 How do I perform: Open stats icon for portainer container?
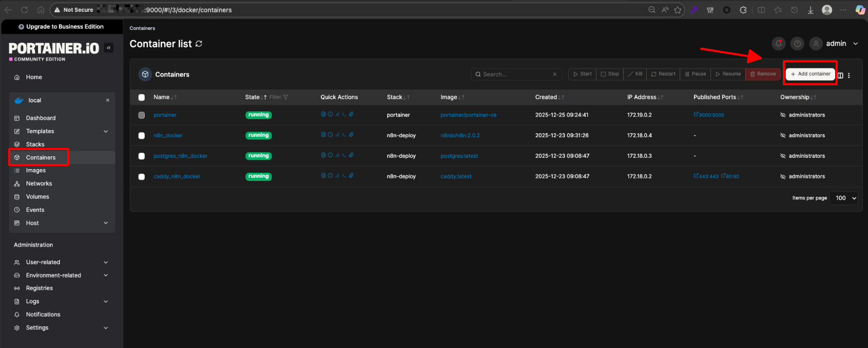click(337, 114)
